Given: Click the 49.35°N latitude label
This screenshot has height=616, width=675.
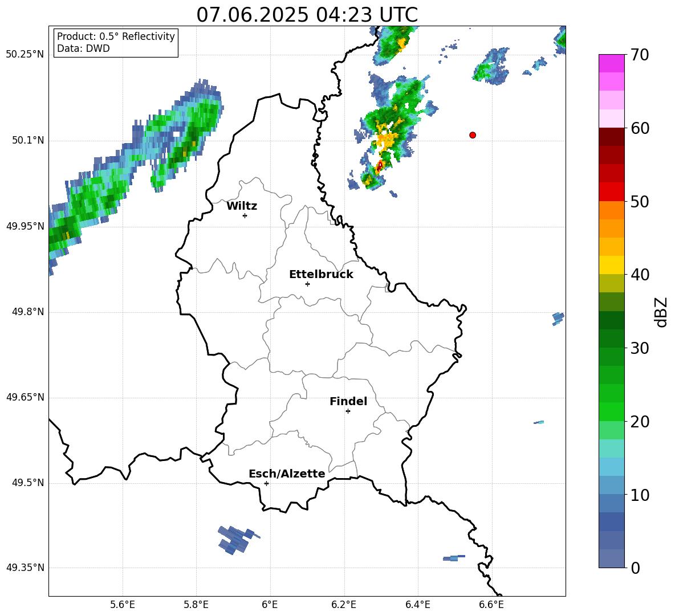Looking at the screenshot, I should [x=25, y=568].
